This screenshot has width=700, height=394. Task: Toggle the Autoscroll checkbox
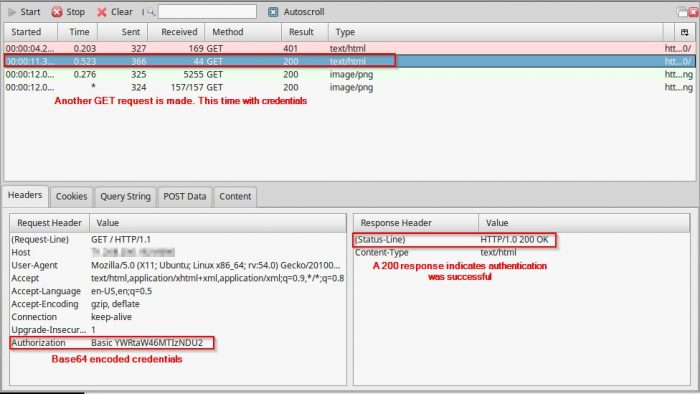[273, 12]
